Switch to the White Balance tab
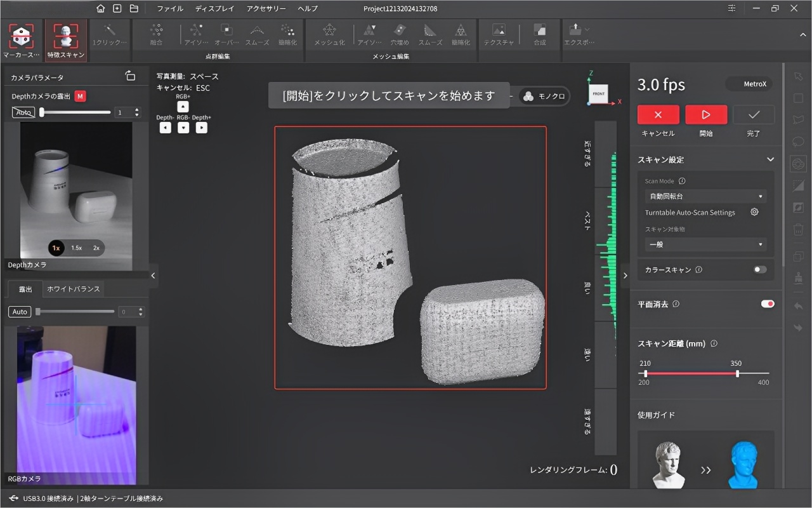The image size is (812, 508). (x=74, y=289)
